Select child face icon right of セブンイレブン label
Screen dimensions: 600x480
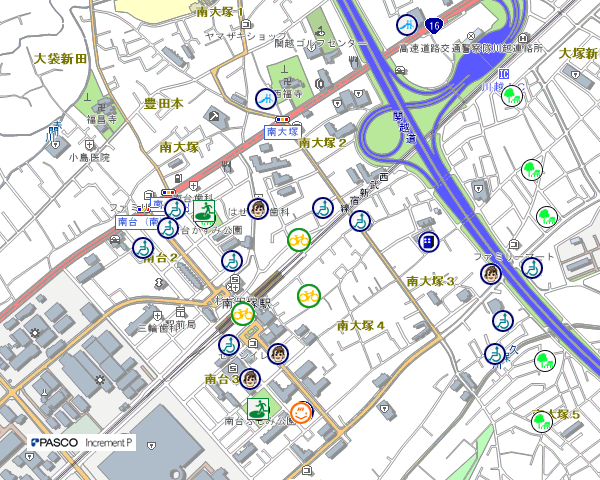point(278,354)
